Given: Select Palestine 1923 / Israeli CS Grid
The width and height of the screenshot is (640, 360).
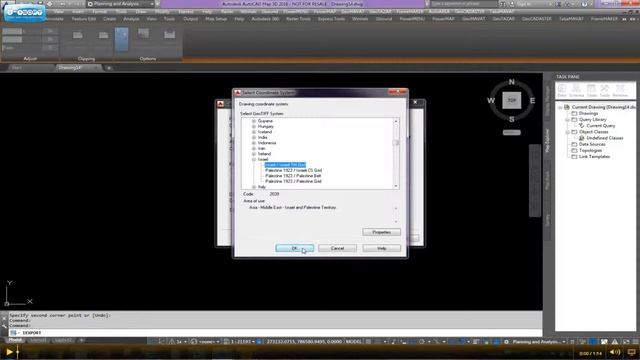Looking at the screenshot, I should click(x=293, y=170).
